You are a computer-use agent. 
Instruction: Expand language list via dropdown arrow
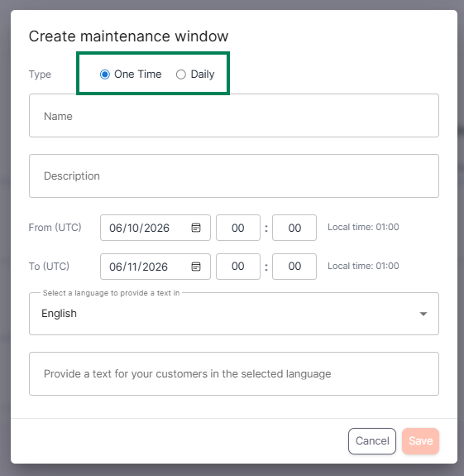tap(423, 314)
